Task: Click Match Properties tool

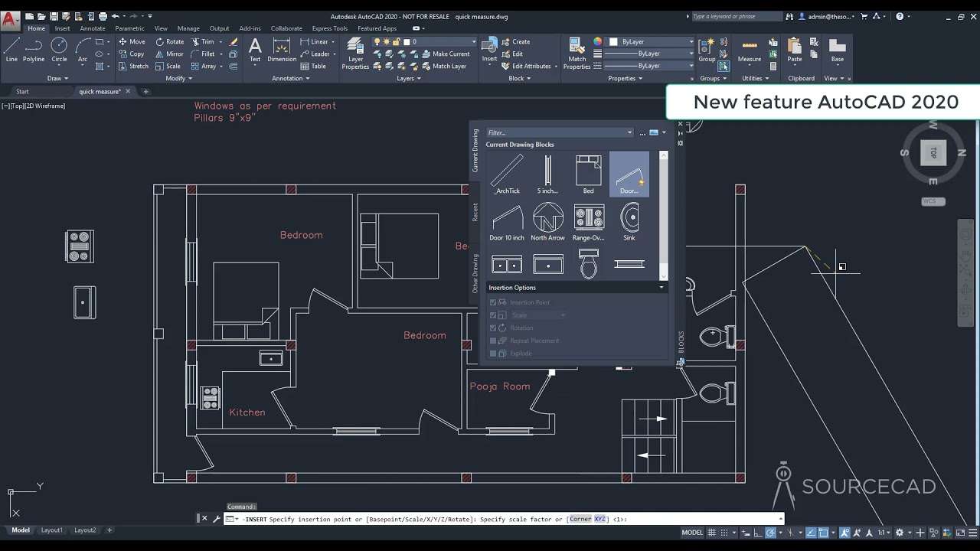Action: (577, 54)
